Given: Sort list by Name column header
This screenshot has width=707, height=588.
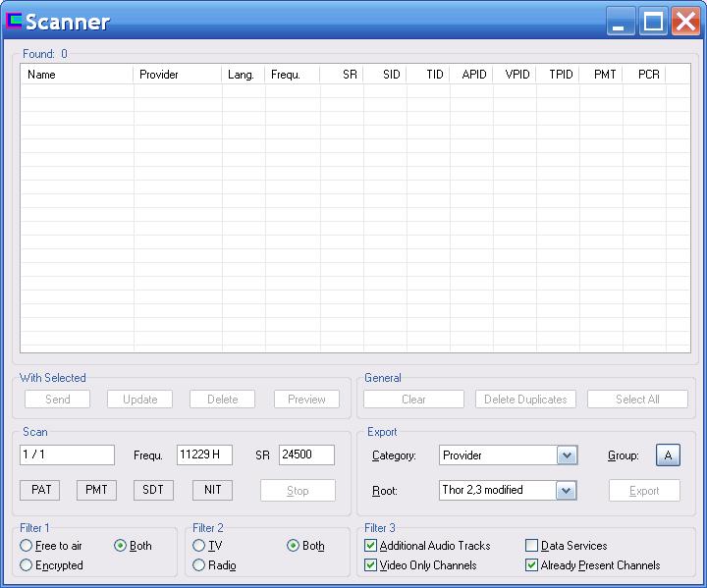Looking at the screenshot, I should [78, 75].
